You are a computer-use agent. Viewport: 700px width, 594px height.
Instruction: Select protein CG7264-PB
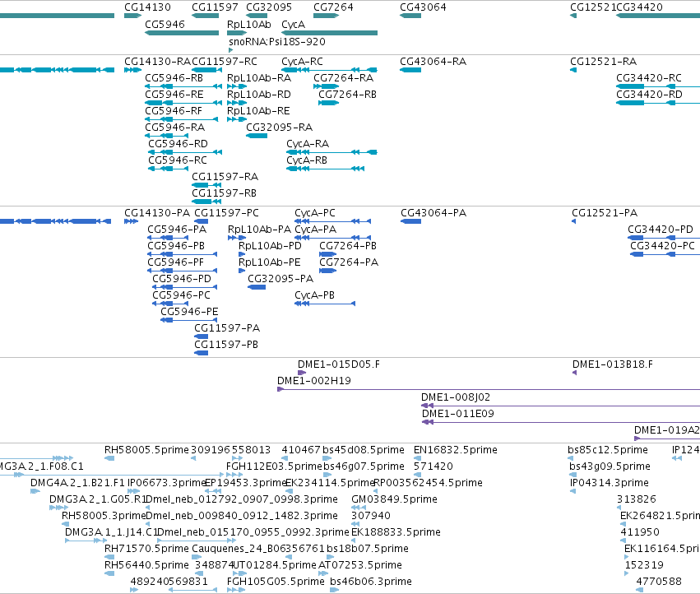click(348, 246)
